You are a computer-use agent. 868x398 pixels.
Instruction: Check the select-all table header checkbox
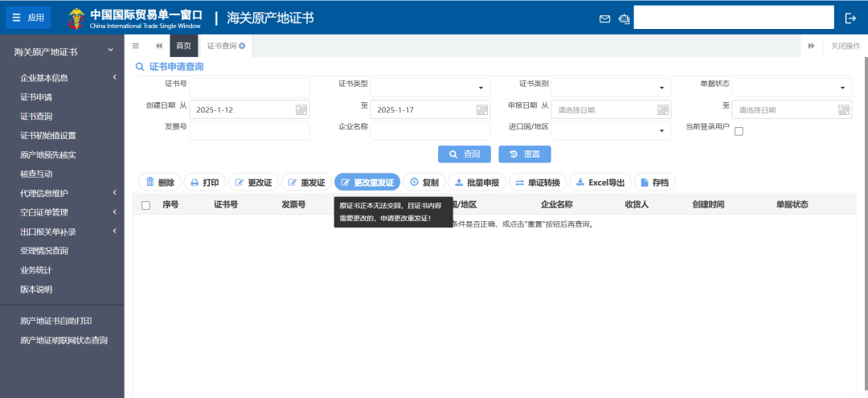pos(145,205)
